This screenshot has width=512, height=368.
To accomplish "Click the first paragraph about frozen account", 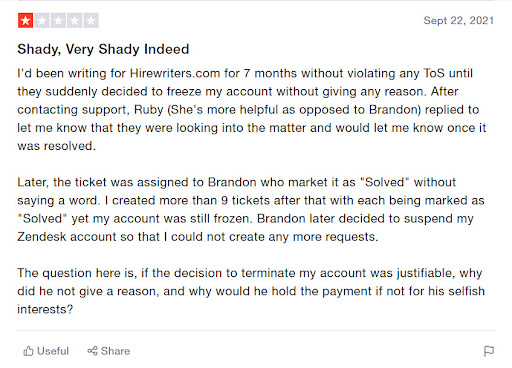I will [252, 110].
